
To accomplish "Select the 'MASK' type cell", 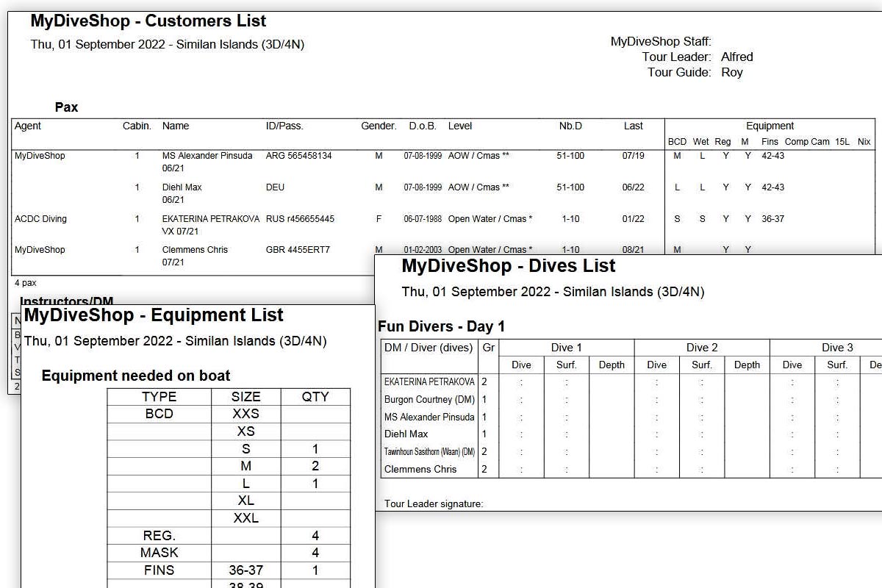I will [x=159, y=553].
